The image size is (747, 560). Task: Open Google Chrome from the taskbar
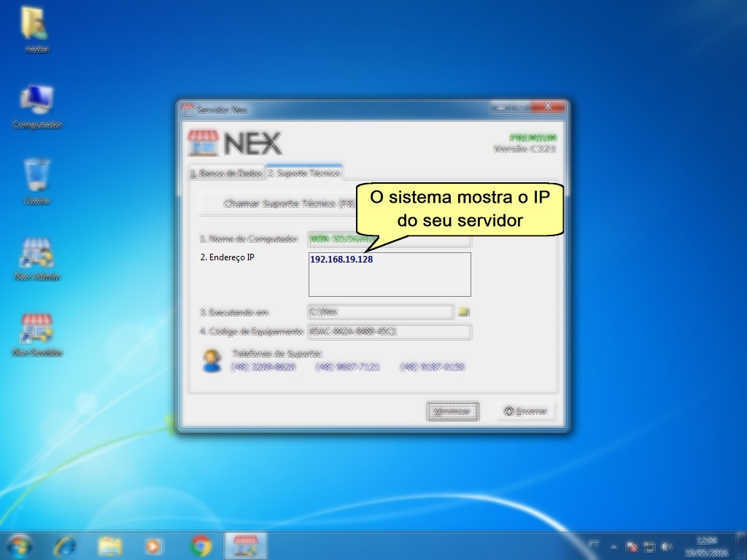click(201, 546)
